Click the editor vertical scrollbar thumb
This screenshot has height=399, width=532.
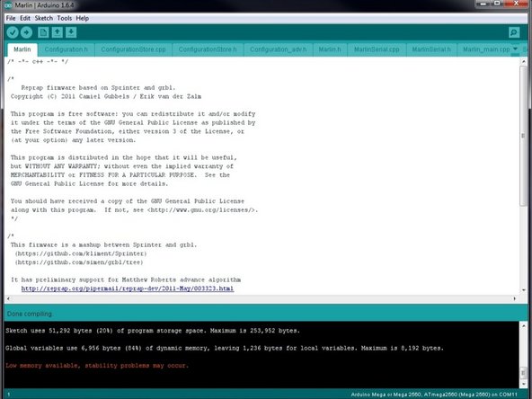pyautogui.click(x=523, y=136)
